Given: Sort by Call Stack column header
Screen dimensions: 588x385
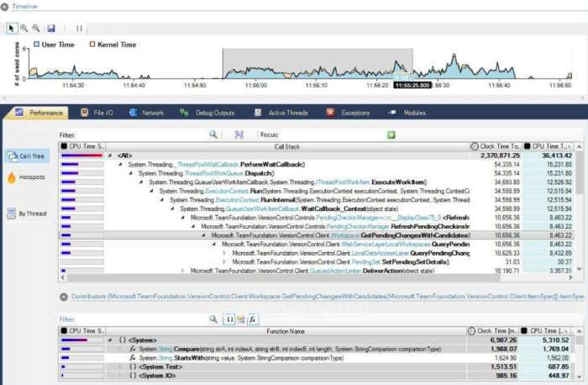Looking at the screenshot, I should coord(287,146).
